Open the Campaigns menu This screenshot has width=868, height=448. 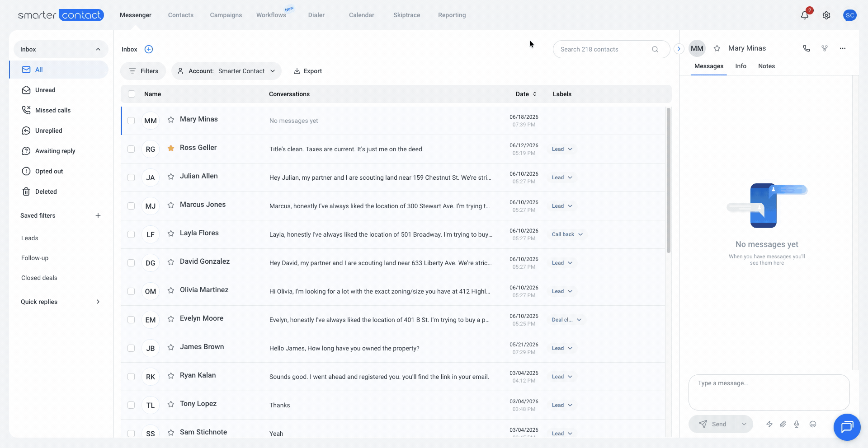tap(226, 15)
